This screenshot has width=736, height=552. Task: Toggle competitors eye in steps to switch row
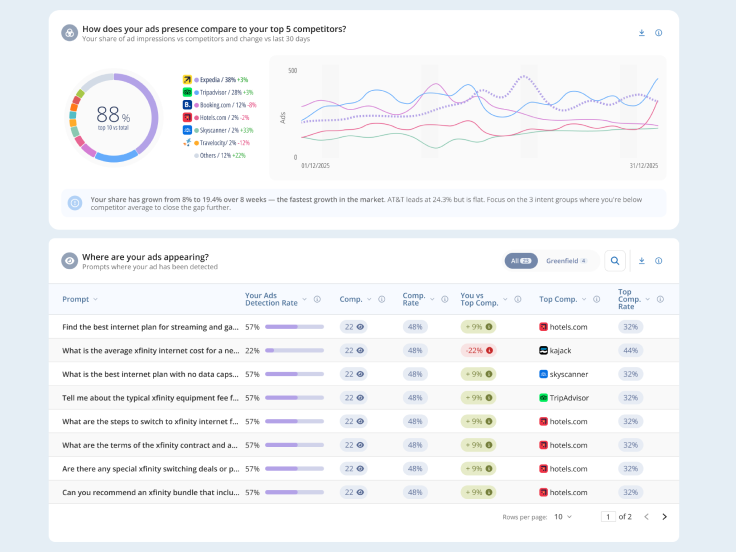(x=360, y=422)
